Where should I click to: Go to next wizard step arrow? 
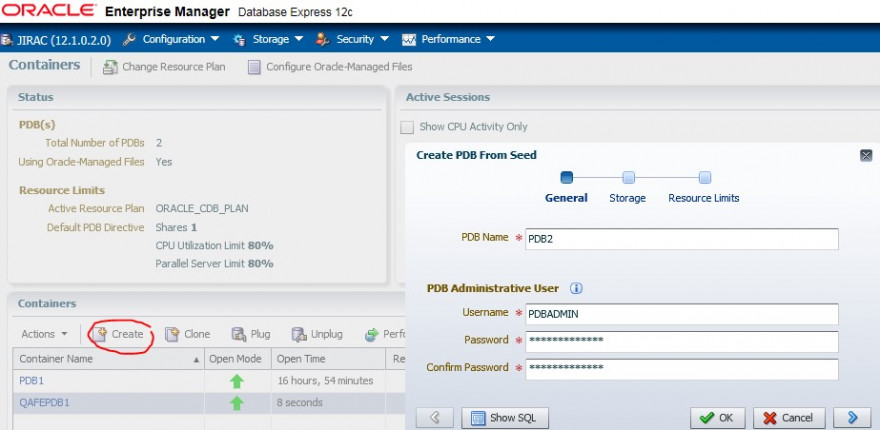pyautogui.click(x=852, y=418)
